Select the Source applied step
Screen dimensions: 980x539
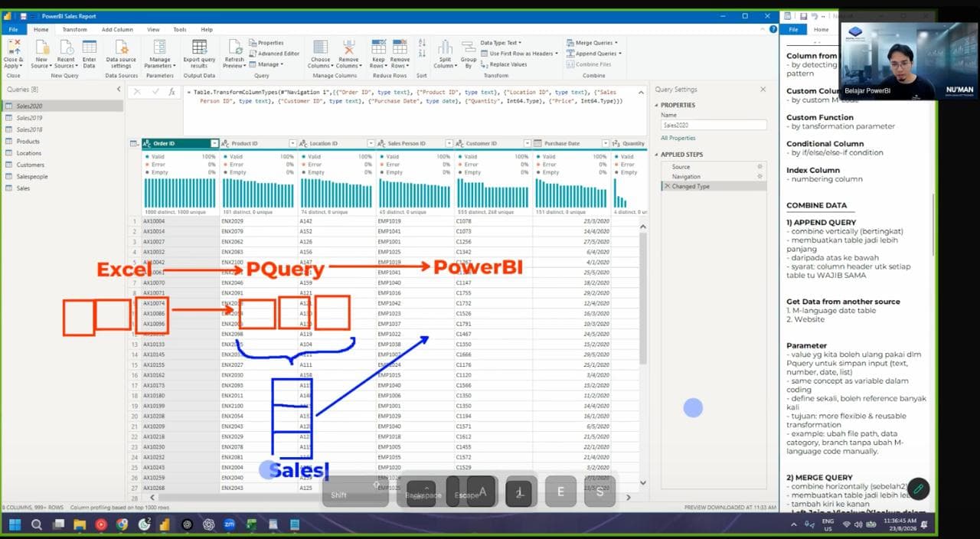pyautogui.click(x=712, y=167)
